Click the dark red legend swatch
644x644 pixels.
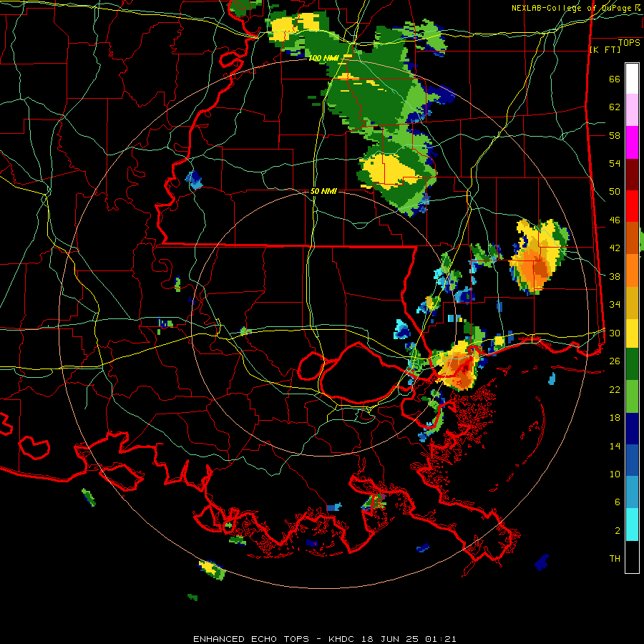[x=632, y=175]
